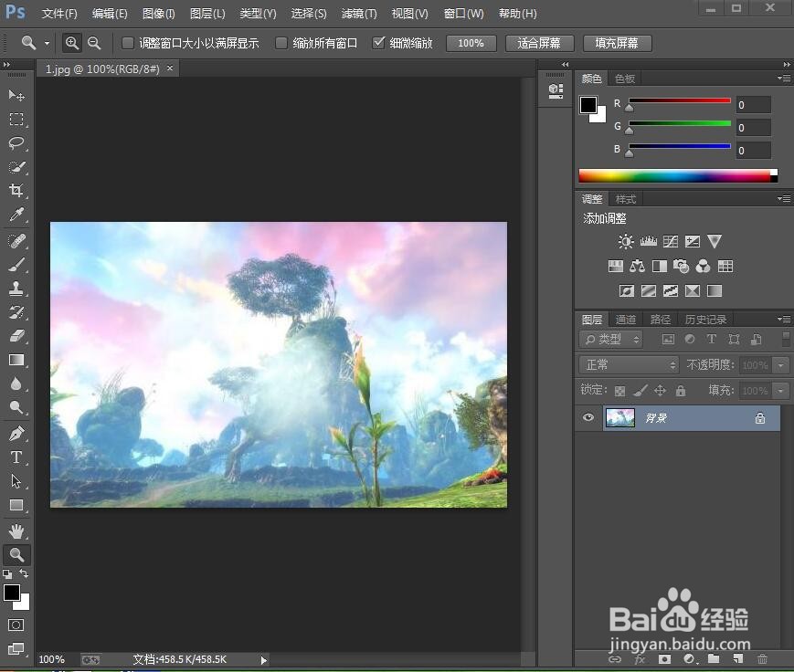
Task: Select the Path Selection tool
Action: (x=16, y=481)
